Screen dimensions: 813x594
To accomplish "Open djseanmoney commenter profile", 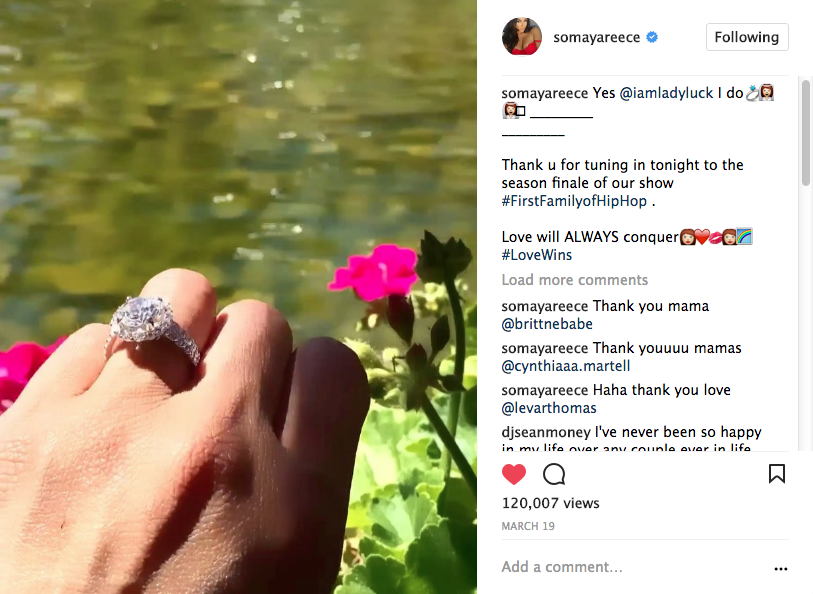I will point(546,432).
